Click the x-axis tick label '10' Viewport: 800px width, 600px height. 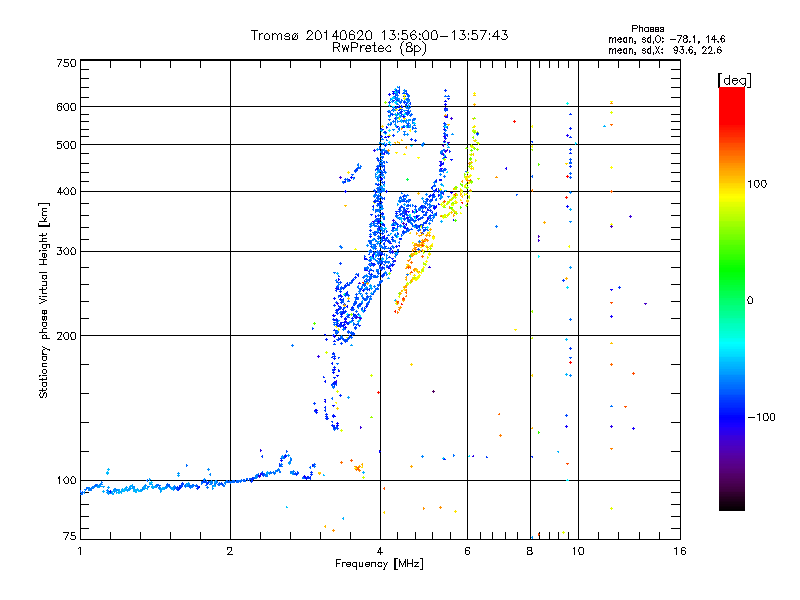578,551
